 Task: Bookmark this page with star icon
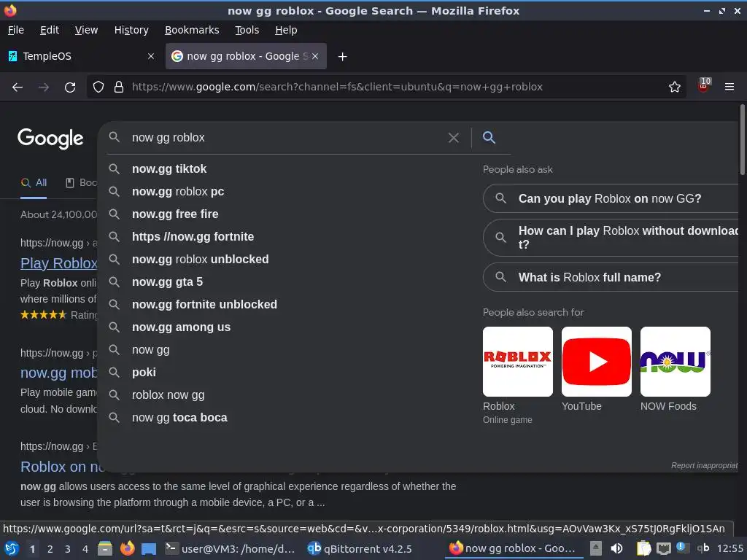click(675, 87)
